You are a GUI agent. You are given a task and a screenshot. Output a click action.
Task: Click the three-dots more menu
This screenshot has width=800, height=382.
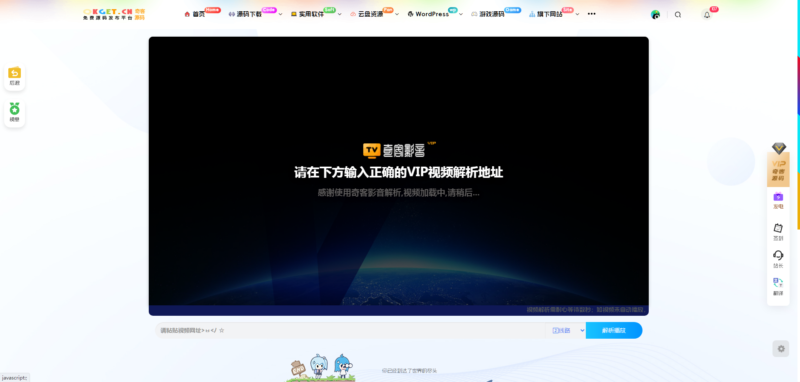(x=591, y=14)
